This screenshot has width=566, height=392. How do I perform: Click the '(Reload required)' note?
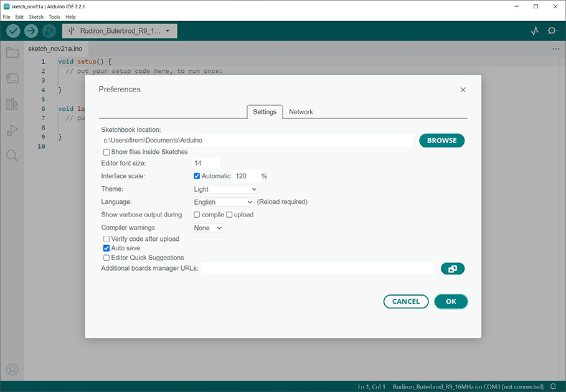[282, 202]
